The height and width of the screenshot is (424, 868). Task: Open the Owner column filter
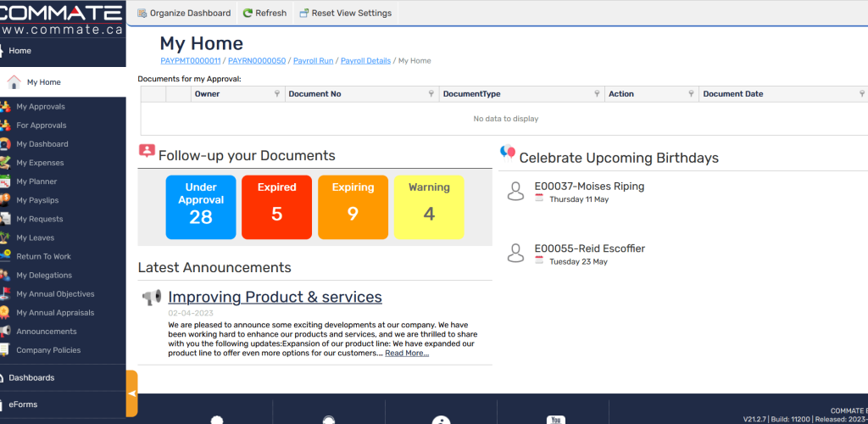click(x=277, y=94)
